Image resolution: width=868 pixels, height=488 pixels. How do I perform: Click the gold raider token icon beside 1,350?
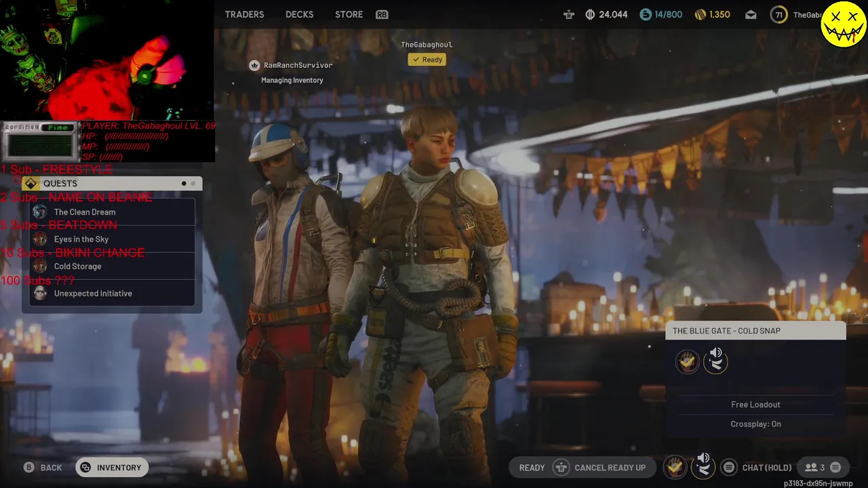(x=700, y=14)
